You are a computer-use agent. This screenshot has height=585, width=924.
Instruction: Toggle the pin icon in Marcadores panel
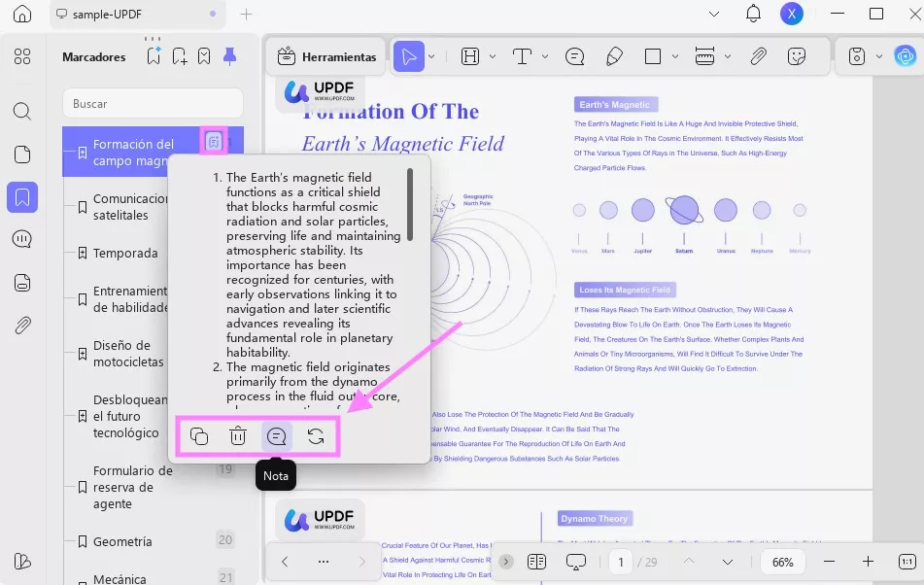(x=230, y=56)
